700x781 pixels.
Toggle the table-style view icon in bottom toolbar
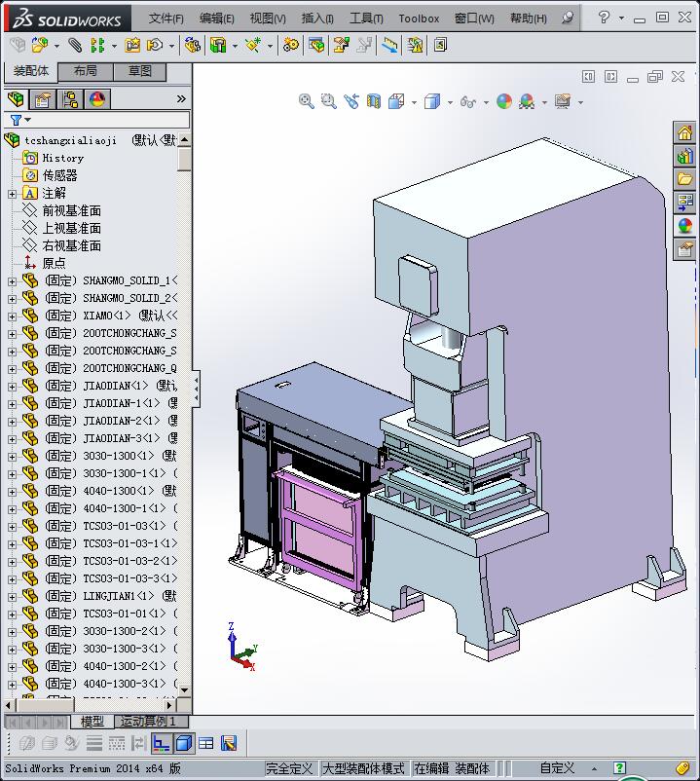[x=206, y=743]
